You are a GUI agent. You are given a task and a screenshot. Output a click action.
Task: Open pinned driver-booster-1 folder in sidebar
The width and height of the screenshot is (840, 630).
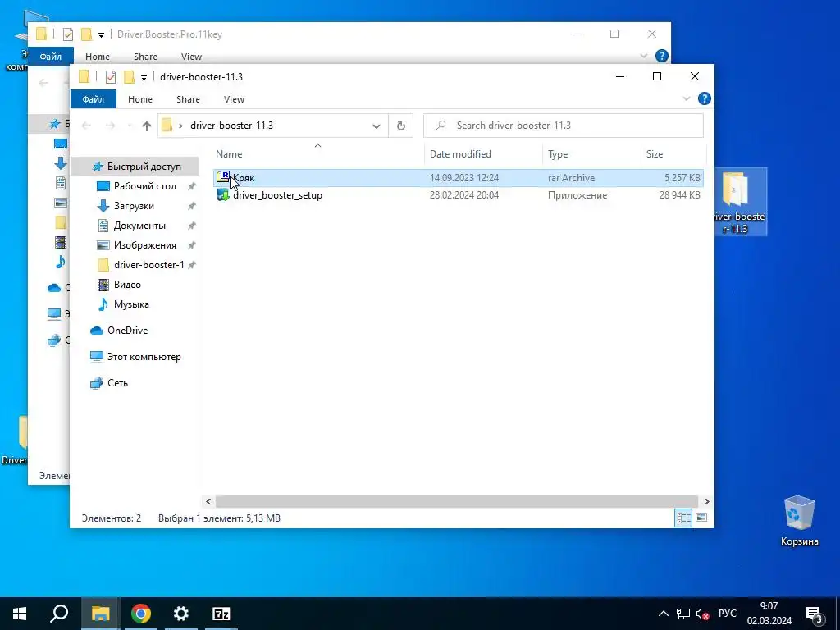click(x=148, y=265)
